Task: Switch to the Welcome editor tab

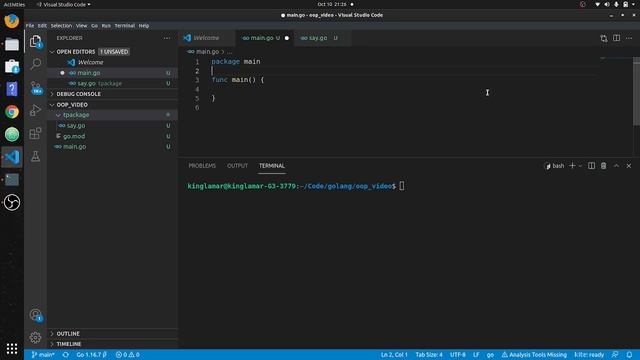Action: point(207,38)
